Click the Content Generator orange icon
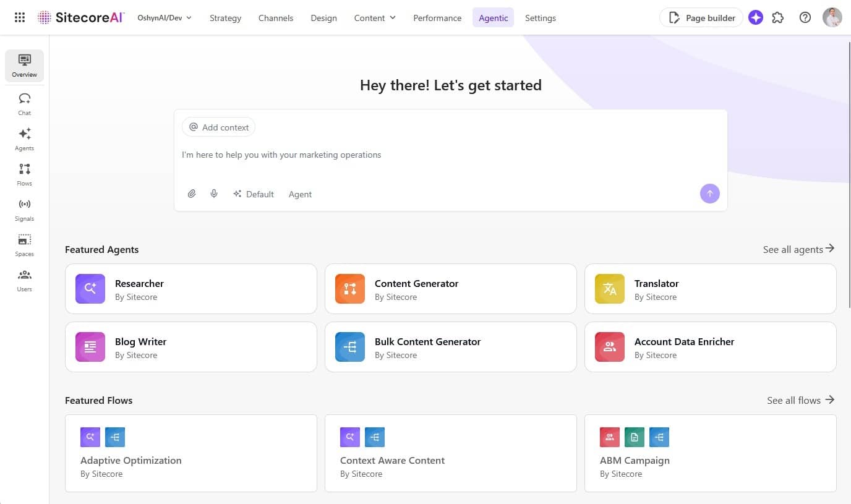The width and height of the screenshot is (851, 504). 350,289
